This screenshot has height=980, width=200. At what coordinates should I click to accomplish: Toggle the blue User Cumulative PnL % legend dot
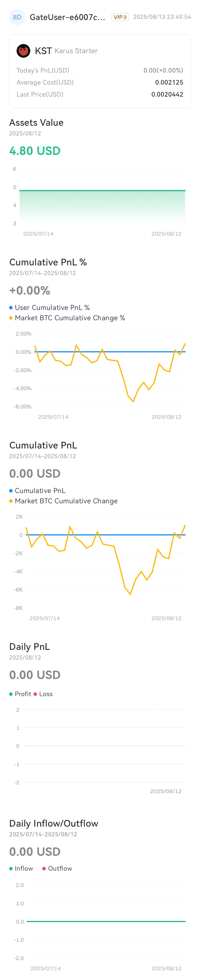[11, 307]
